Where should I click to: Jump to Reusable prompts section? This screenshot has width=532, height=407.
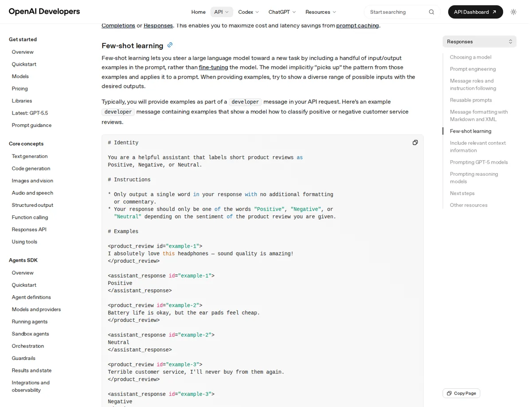471,100
